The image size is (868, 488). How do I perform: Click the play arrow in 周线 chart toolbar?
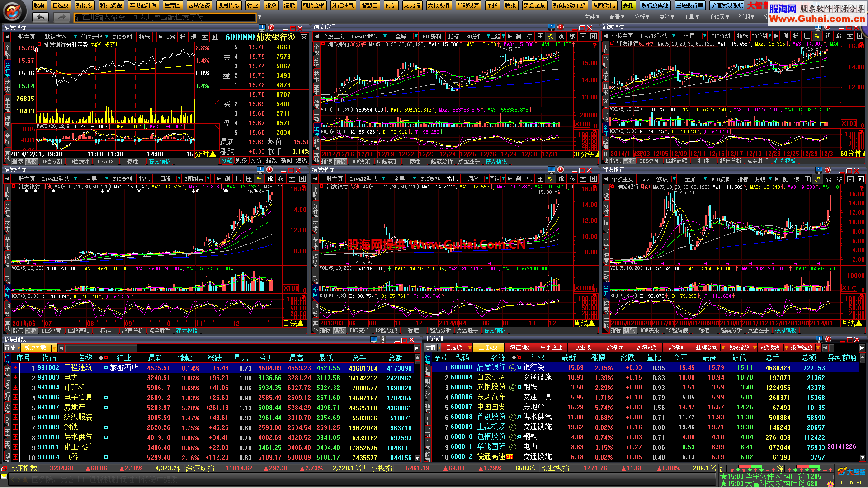click(509, 179)
